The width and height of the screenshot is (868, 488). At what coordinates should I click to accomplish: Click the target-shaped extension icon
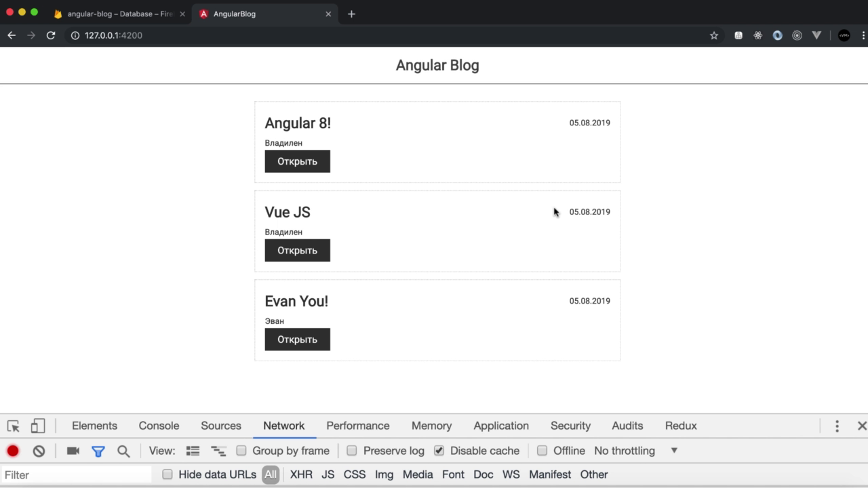(x=797, y=35)
